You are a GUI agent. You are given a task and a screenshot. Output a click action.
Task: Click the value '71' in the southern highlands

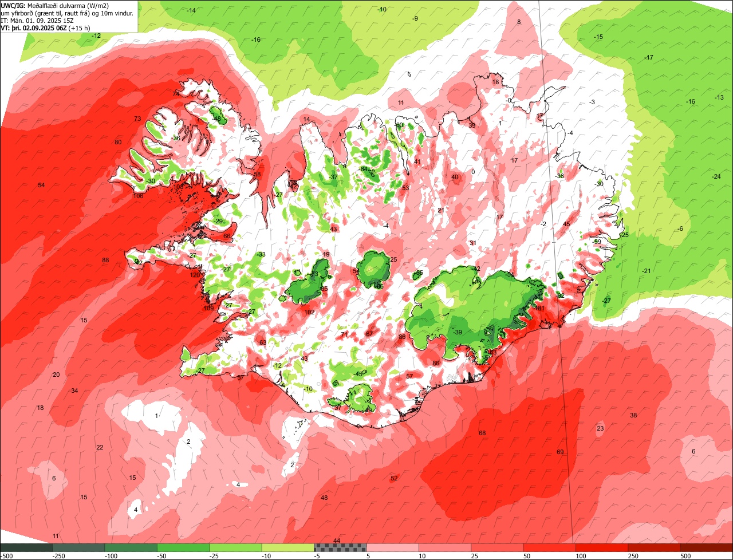point(344,334)
